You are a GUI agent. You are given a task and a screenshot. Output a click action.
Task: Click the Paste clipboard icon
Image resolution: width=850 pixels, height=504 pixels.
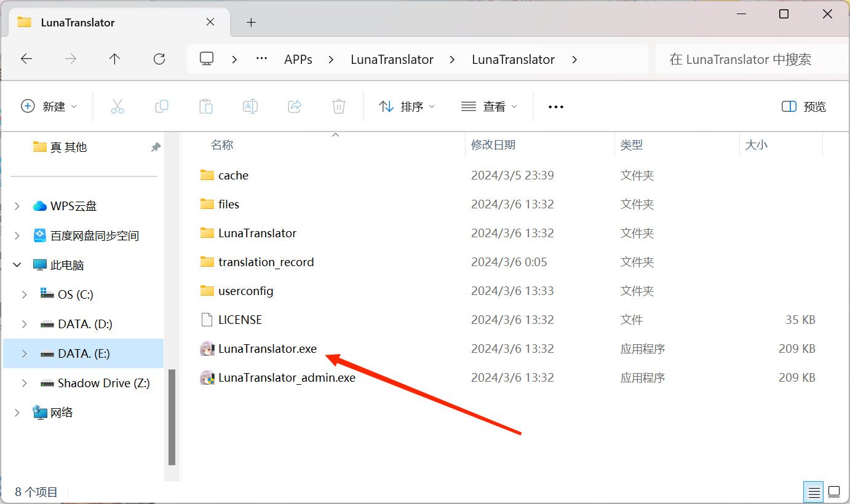pos(206,106)
